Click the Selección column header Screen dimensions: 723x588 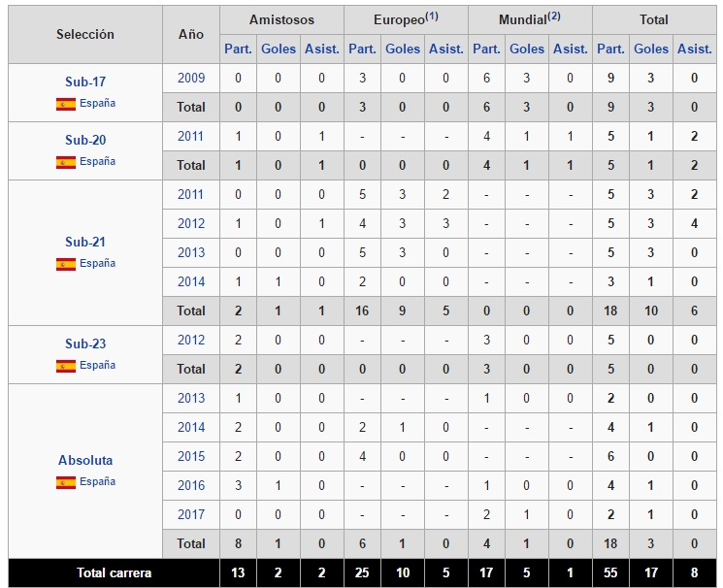tap(85, 34)
